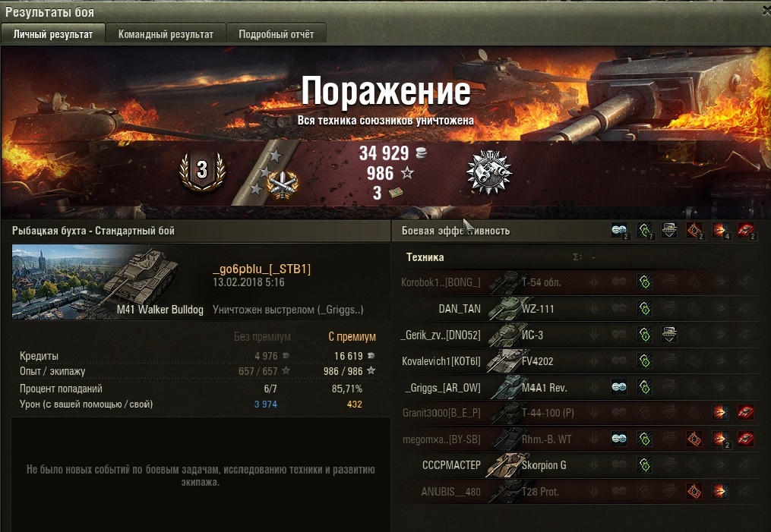Switch to Командный результат tab
Viewport: 771px width, 532px height.
(166, 34)
